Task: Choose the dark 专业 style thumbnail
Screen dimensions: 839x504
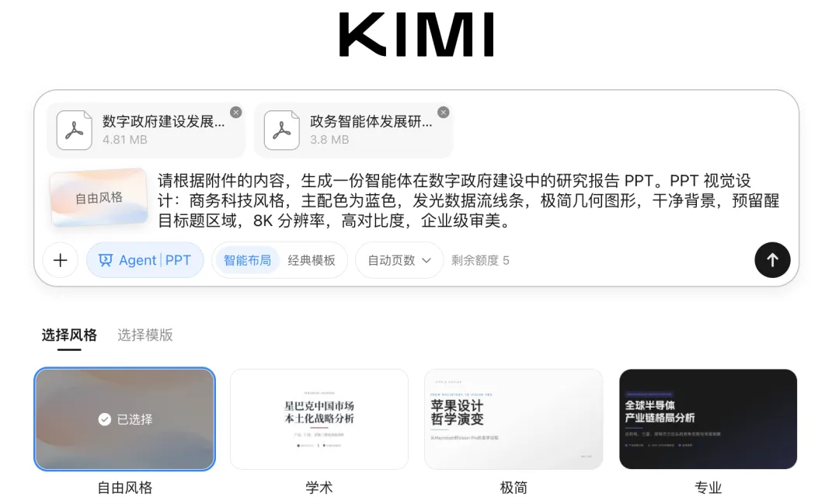Action: [708, 419]
